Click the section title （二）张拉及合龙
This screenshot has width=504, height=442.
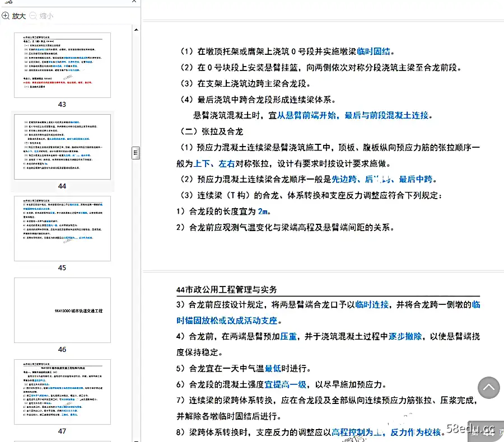[212, 131]
